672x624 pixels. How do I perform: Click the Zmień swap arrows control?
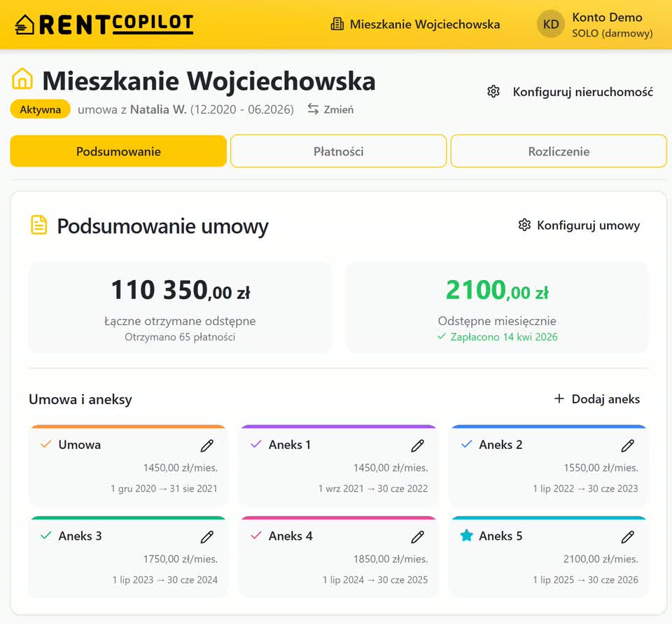pos(329,109)
